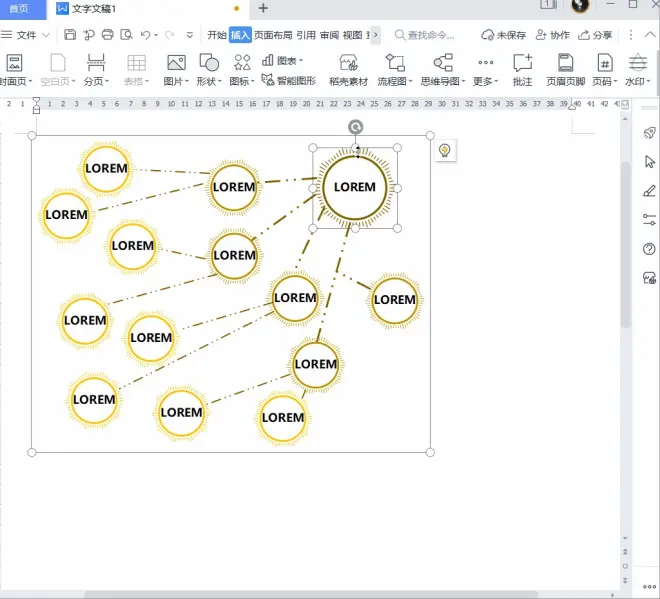Expand the chart (图表) dropdown arrow

[x=301, y=61]
